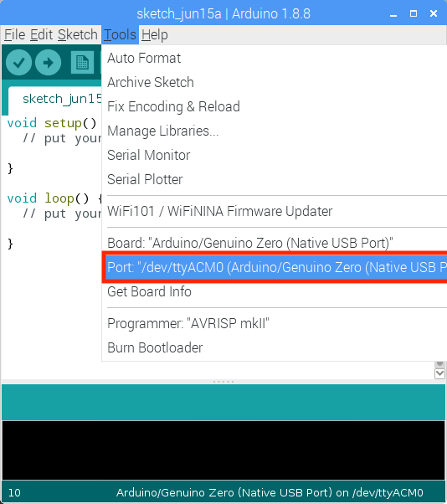Click the black console output area

(223, 450)
